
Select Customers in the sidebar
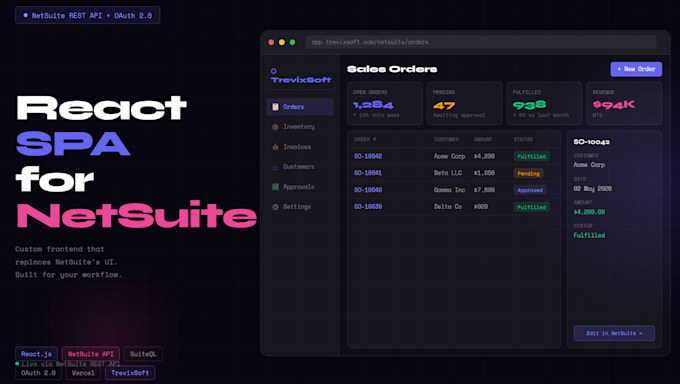coord(300,167)
